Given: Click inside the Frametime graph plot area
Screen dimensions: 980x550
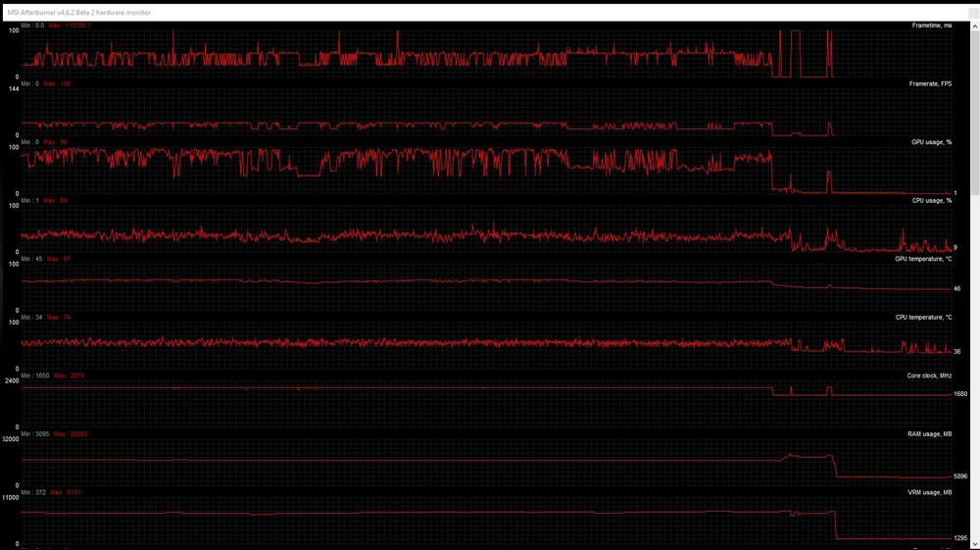Looking at the screenshot, I should click(x=486, y=54).
